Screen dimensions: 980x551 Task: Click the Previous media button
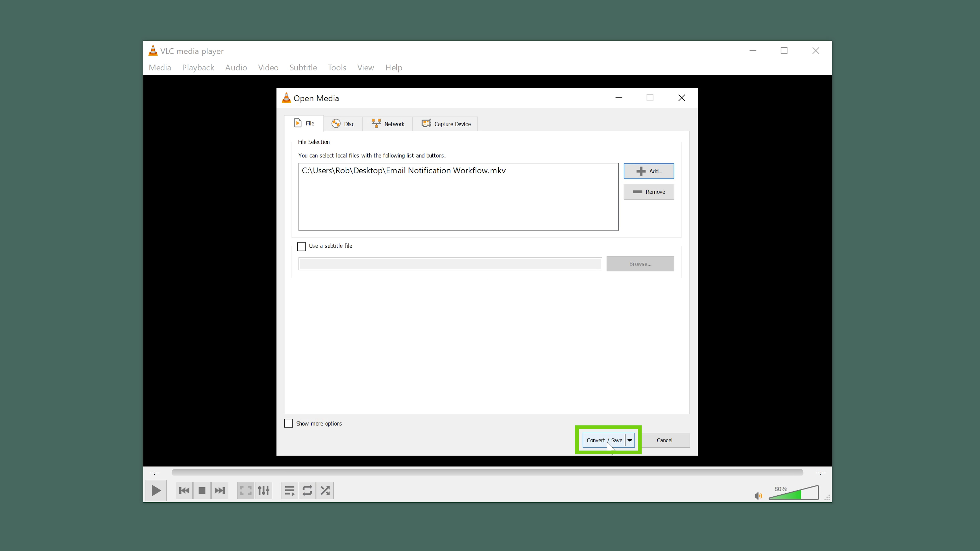point(184,491)
